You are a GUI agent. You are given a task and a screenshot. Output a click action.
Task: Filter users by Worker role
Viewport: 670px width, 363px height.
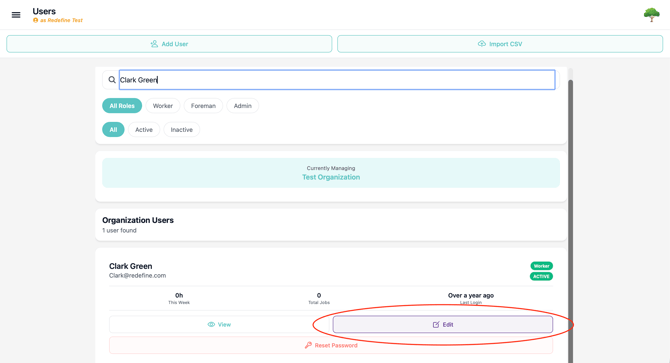[163, 106]
